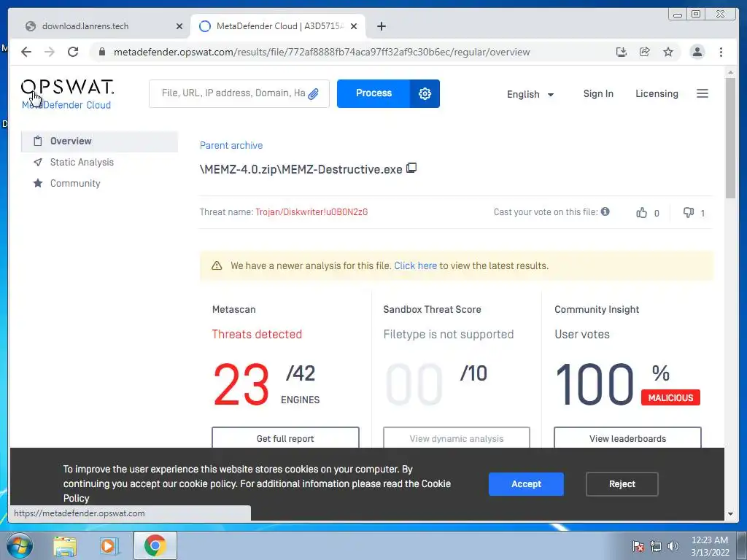Accept the cookie policy
Image resolution: width=747 pixels, height=560 pixels.
(526, 484)
